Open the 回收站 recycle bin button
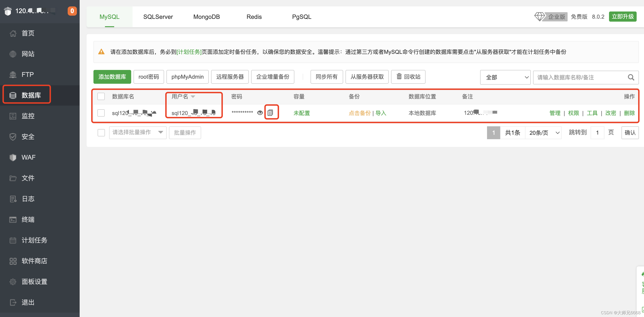This screenshot has width=644, height=317. coord(408,77)
